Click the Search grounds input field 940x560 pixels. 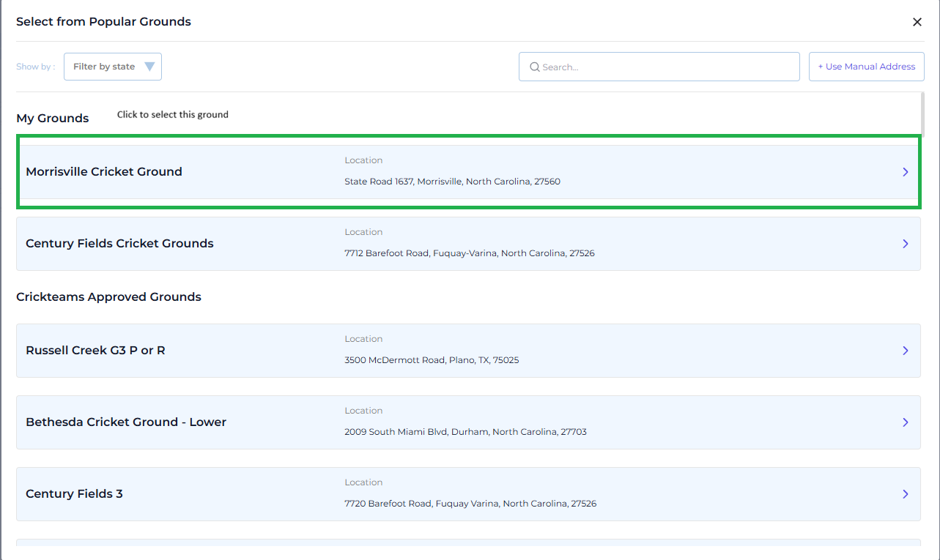point(659,67)
